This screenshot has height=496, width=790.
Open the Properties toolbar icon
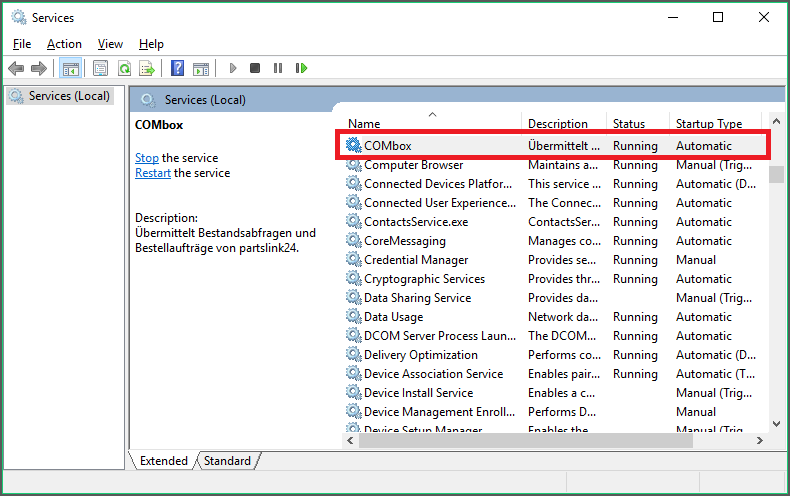(x=100, y=68)
